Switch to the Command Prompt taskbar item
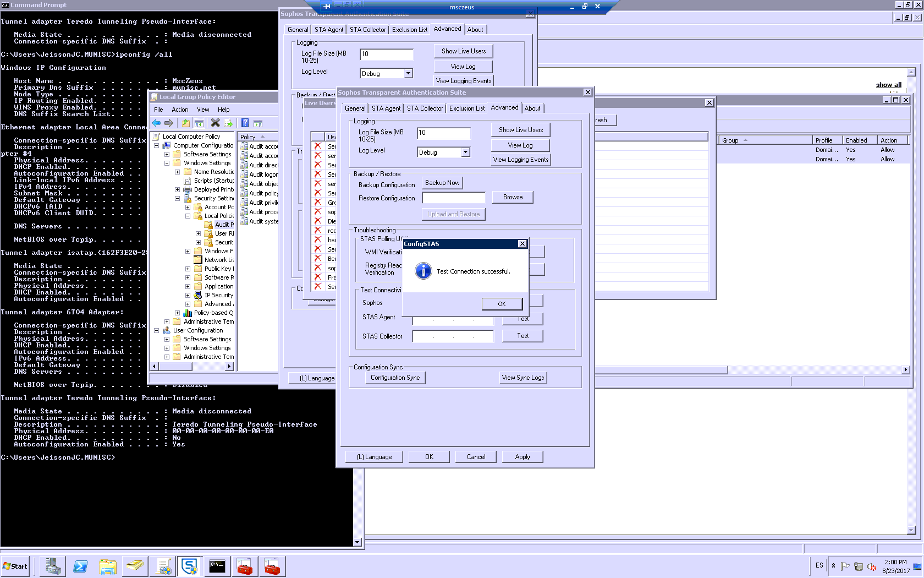This screenshot has height=578, width=924. pos(217,566)
